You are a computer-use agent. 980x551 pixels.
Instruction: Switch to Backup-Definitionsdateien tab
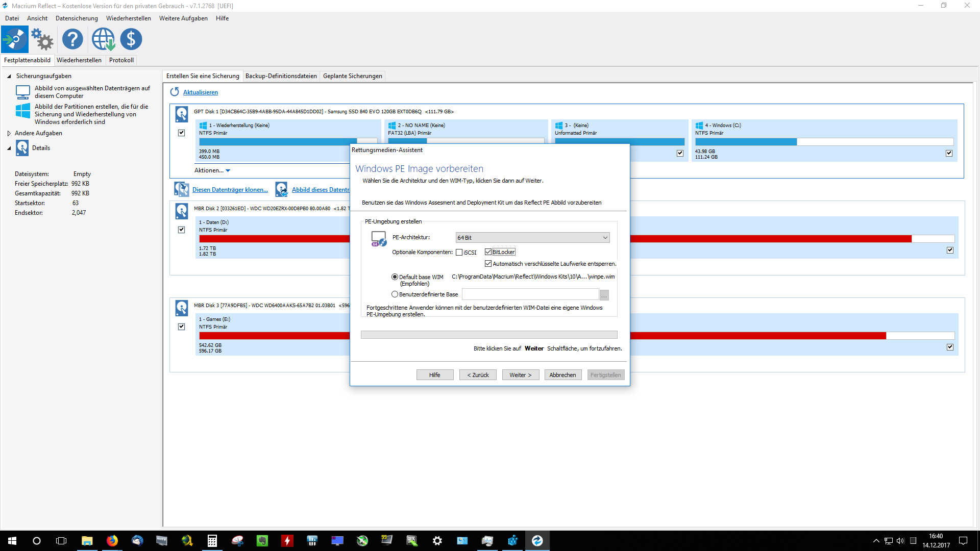click(281, 76)
